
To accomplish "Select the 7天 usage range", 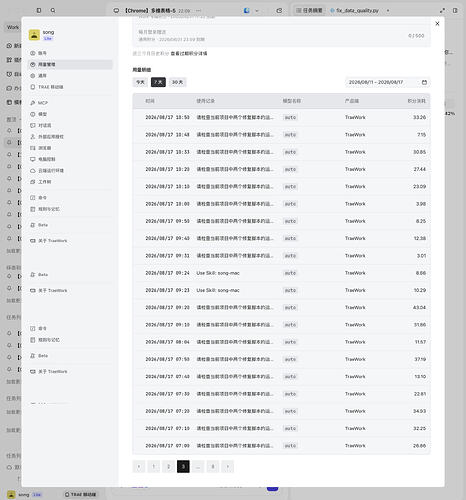I will [x=158, y=82].
